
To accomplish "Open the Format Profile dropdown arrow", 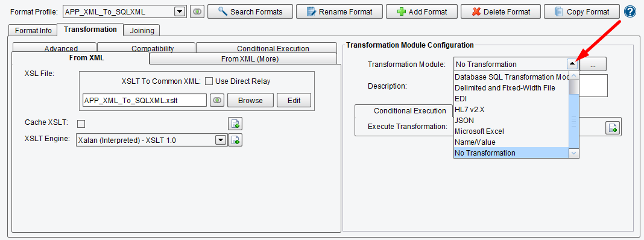I will [x=180, y=12].
